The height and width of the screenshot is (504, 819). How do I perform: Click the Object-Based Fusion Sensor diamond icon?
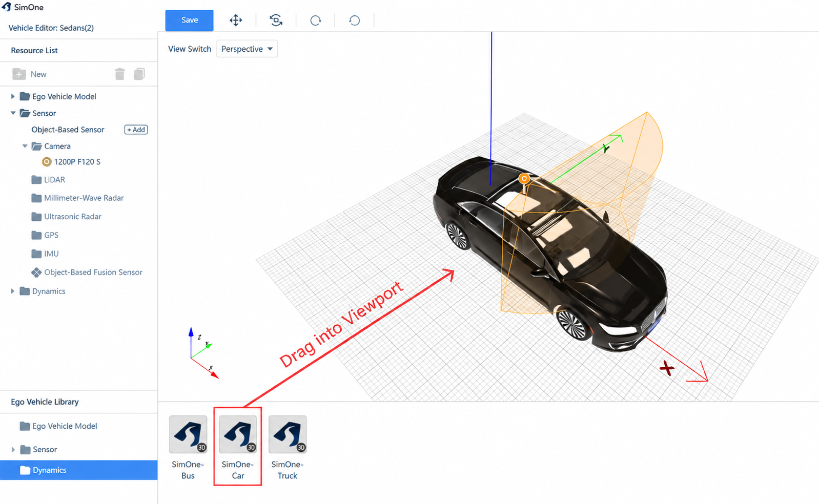pyautogui.click(x=36, y=272)
